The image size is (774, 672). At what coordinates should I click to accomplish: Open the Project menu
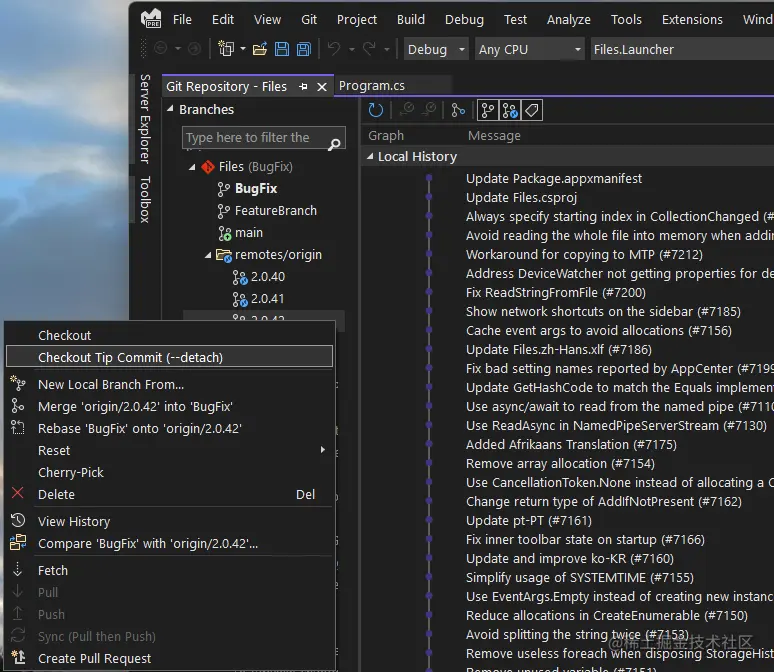click(x=357, y=19)
